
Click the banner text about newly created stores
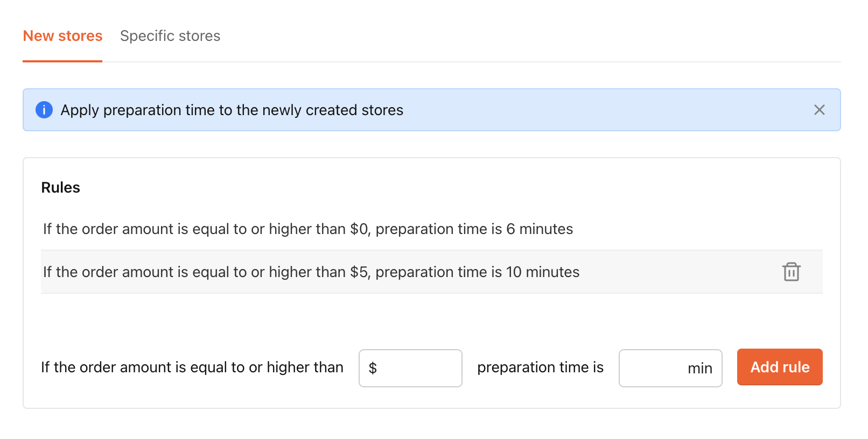click(232, 110)
